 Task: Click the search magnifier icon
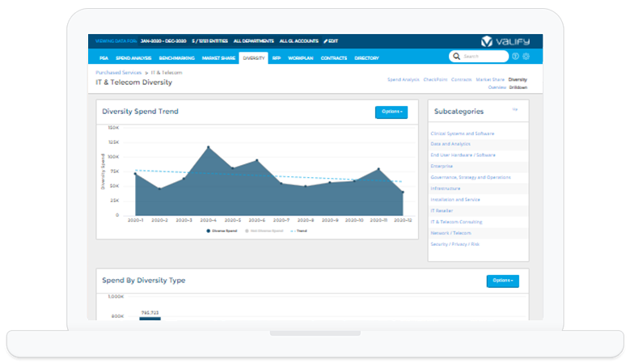[x=456, y=57]
